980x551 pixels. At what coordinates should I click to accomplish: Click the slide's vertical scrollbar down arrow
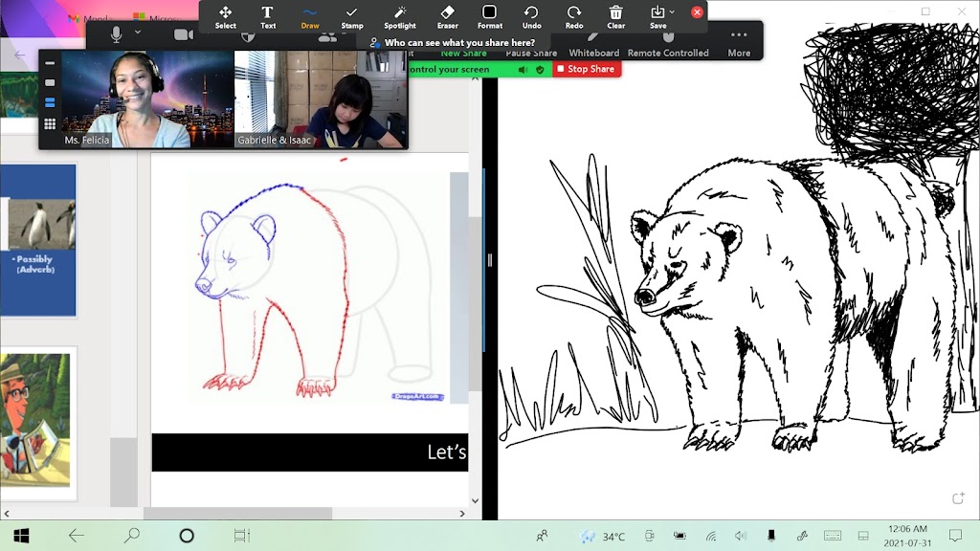(x=475, y=500)
